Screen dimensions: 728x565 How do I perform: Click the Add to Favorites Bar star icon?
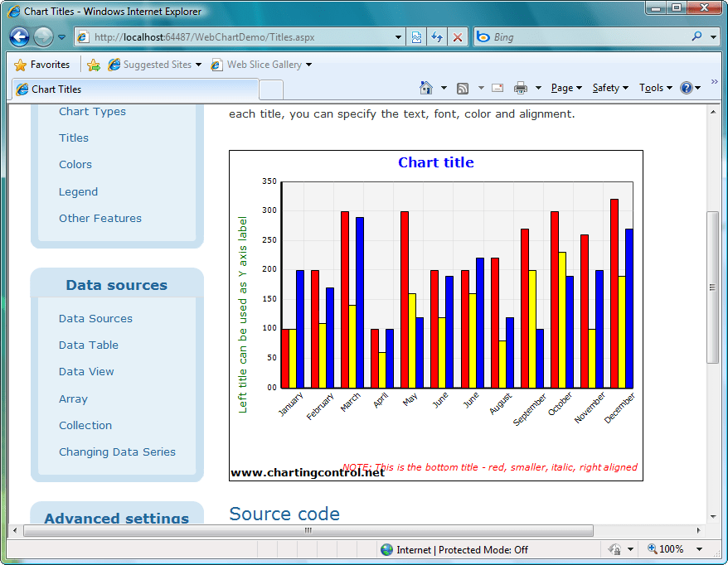tap(94, 63)
